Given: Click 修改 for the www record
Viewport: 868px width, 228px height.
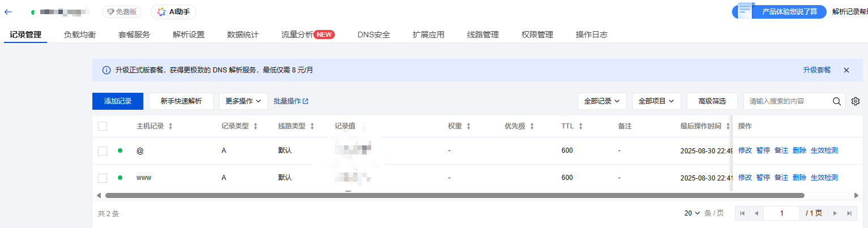Looking at the screenshot, I should 745,178.
